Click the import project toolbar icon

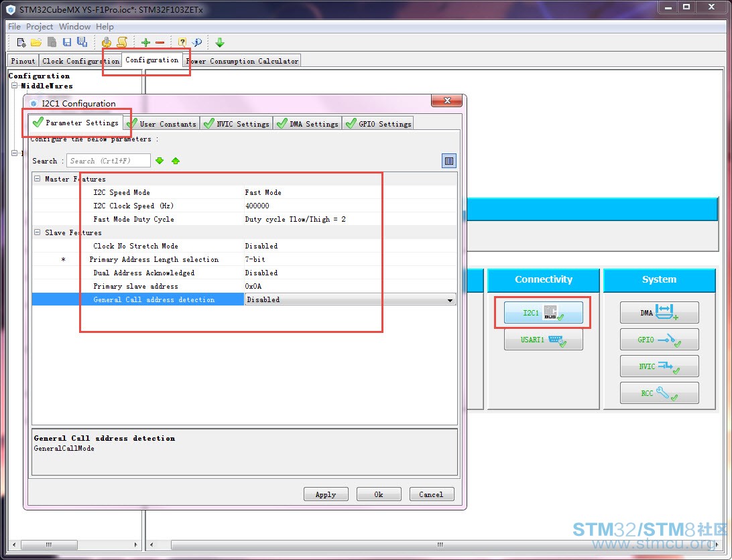[x=52, y=42]
